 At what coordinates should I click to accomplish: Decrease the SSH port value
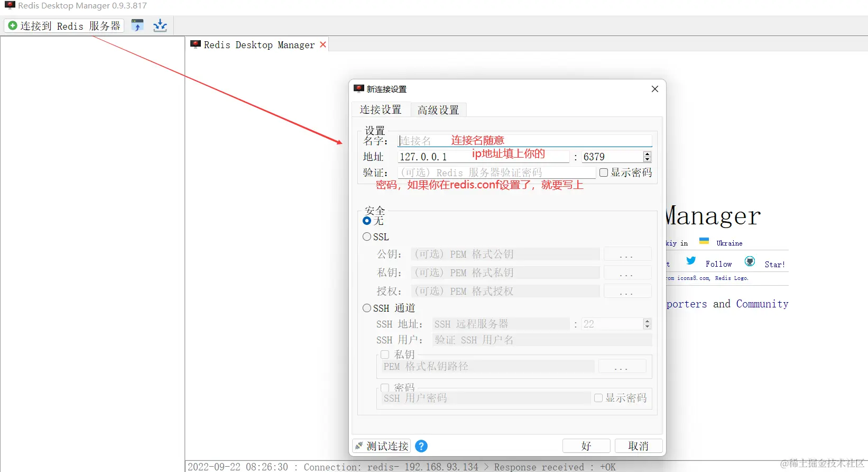pos(647,326)
